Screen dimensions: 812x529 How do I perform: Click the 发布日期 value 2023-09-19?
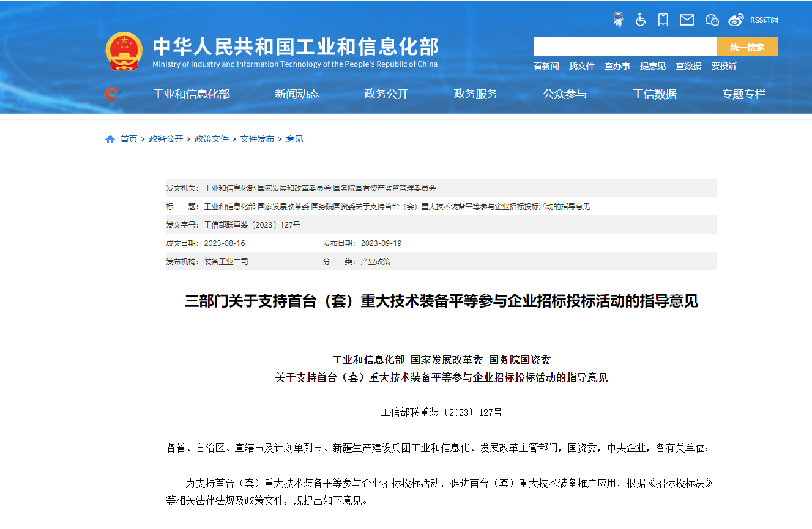click(x=381, y=243)
